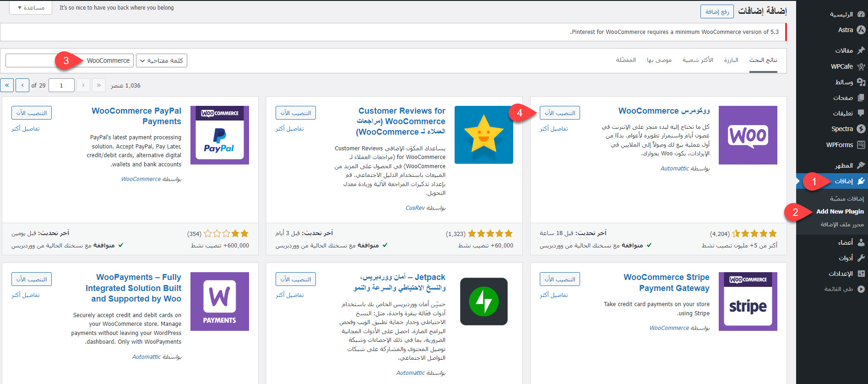Collapse the admin sidebar menu
Image resolution: width=868 pixels, height=384 pixels.
pos(838,289)
